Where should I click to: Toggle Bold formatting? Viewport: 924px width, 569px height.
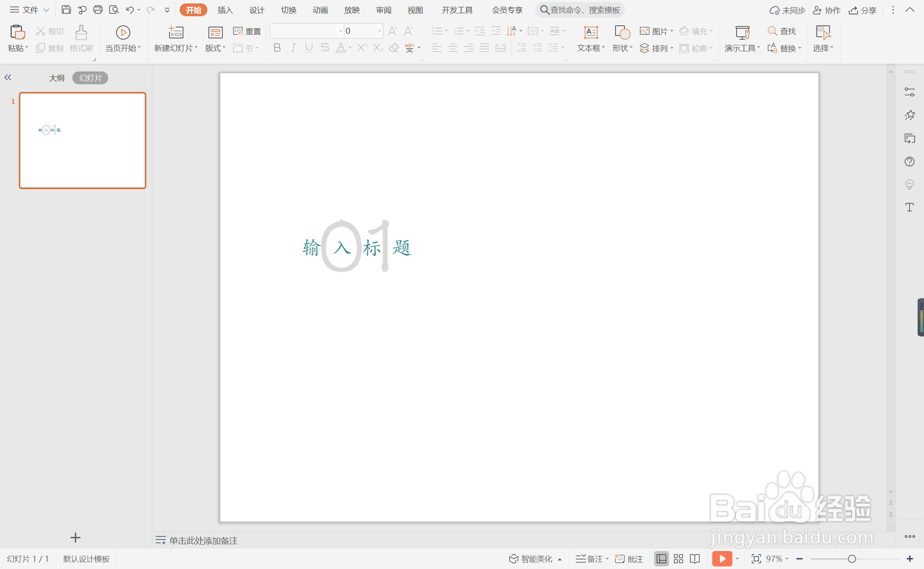(277, 48)
